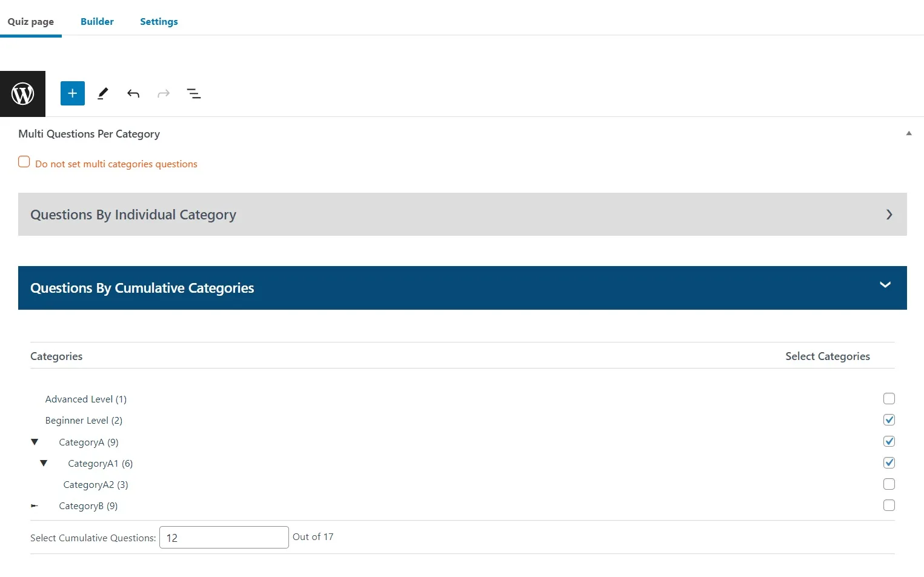The width and height of the screenshot is (924, 577).
Task: Click the Undo arrow
Action: click(133, 93)
